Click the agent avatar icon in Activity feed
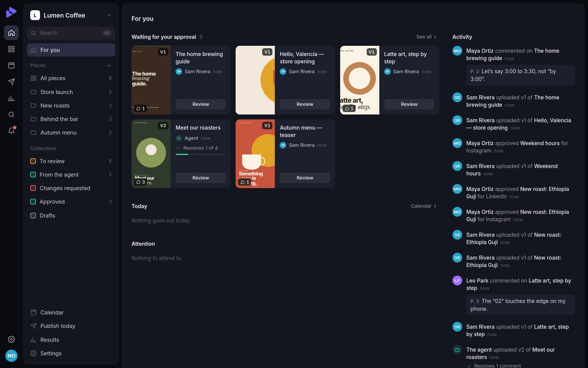The height and width of the screenshot is (368, 588). pyautogui.click(x=457, y=350)
